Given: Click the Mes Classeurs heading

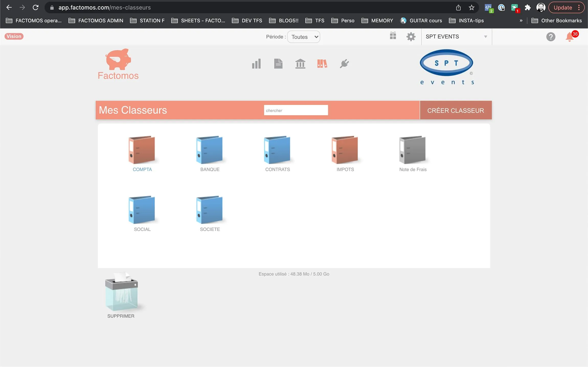Looking at the screenshot, I should pyautogui.click(x=133, y=110).
